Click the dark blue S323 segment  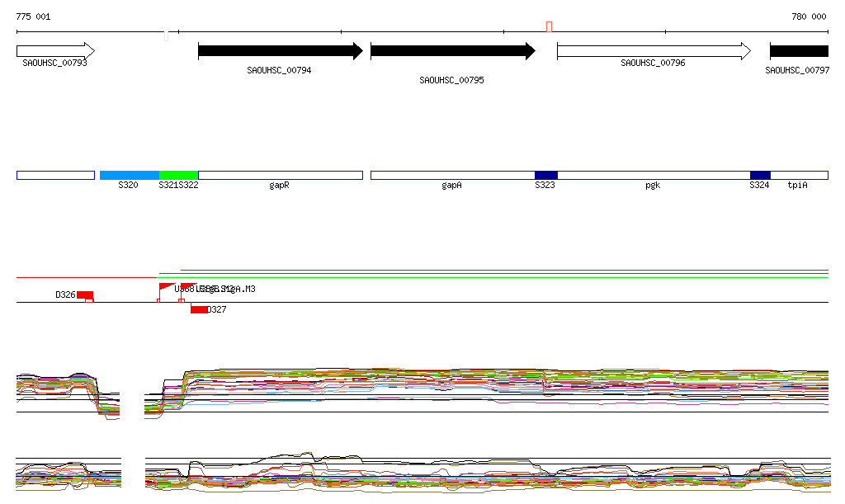[x=545, y=175]
